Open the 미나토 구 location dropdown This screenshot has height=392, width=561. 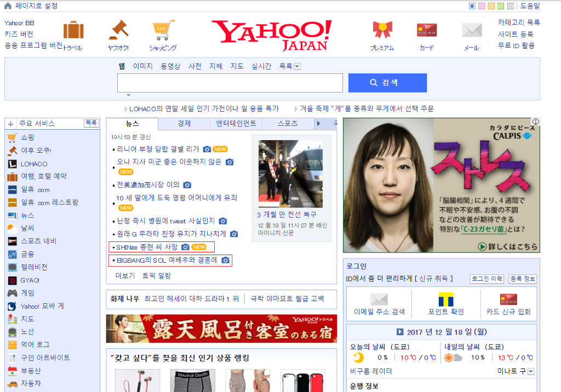(x=531, y=372)
